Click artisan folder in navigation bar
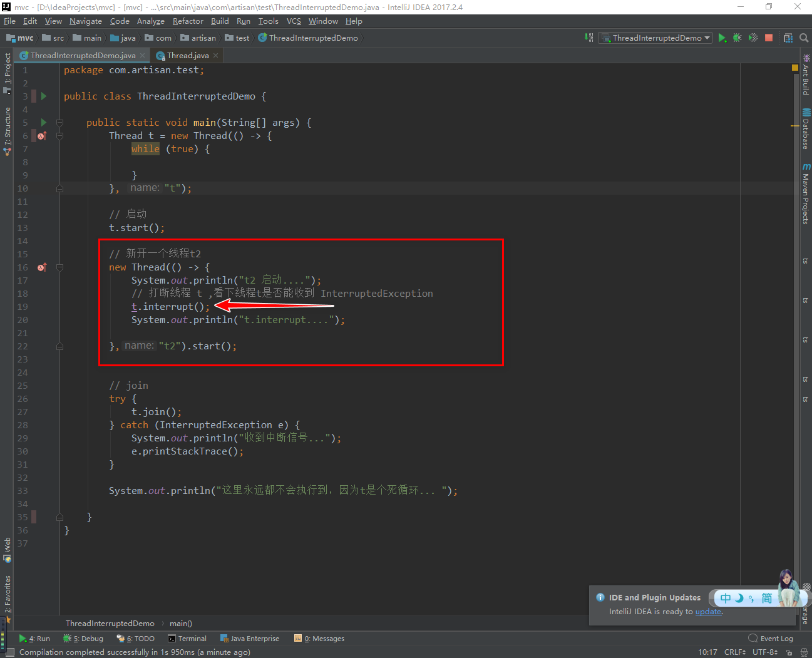This screenshot has height=658, width=812. 198,38
